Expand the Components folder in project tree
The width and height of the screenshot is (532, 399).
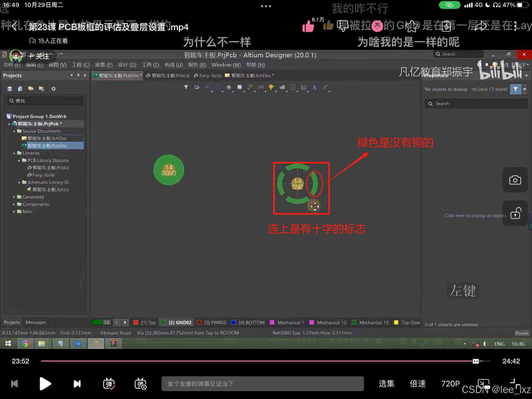point(14,204)
